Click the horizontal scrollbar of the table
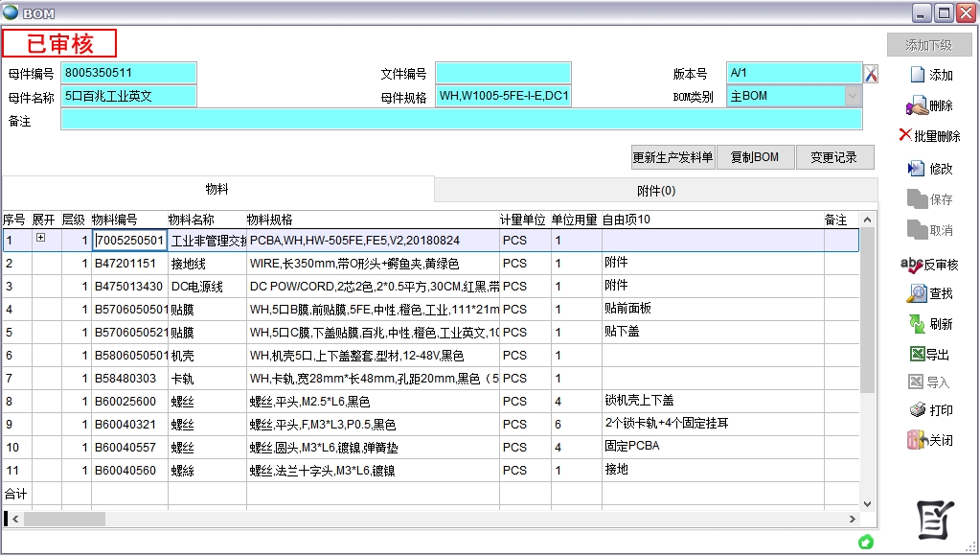The height and width of the screenshot is (556, 980). pos(431,519)
